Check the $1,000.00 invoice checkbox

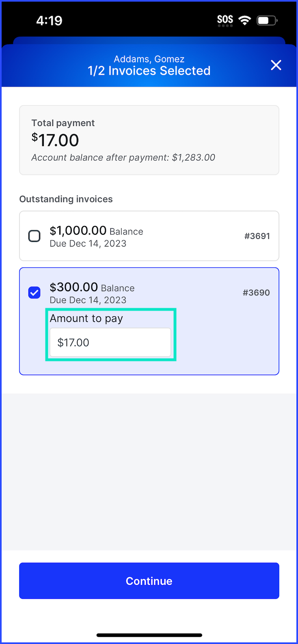coord(34,236)
